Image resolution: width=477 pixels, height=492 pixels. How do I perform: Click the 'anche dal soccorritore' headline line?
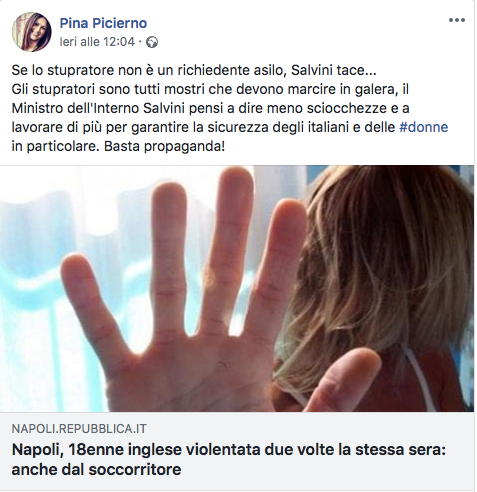(x=97, y=469)
